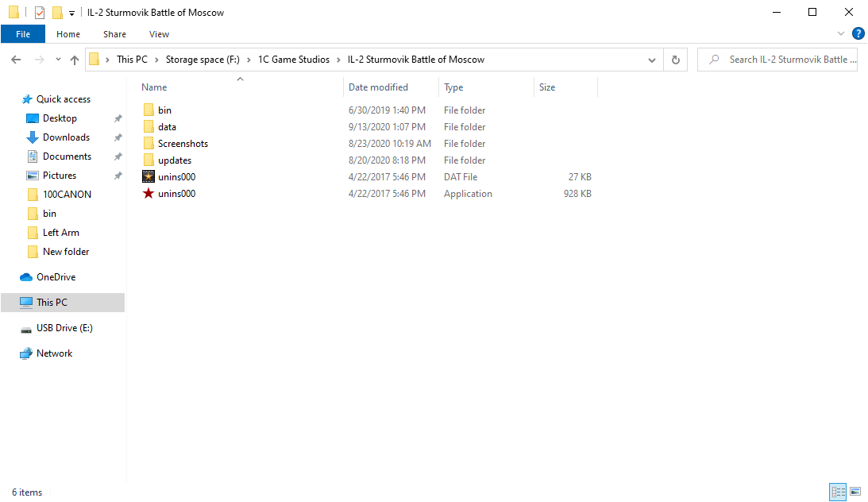Click the forward navigation arrow
The width and height of the screenshot is (868, 502).
[39, 60]
